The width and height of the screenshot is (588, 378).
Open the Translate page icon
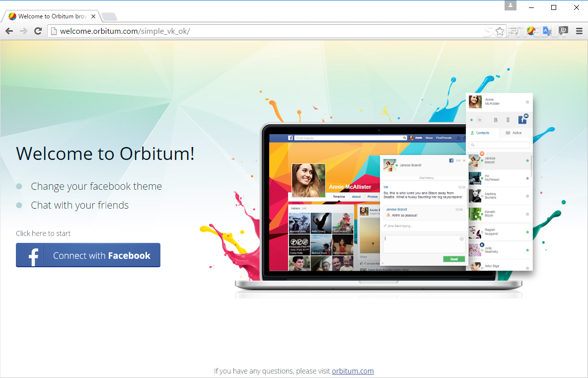tap(547, 31)
